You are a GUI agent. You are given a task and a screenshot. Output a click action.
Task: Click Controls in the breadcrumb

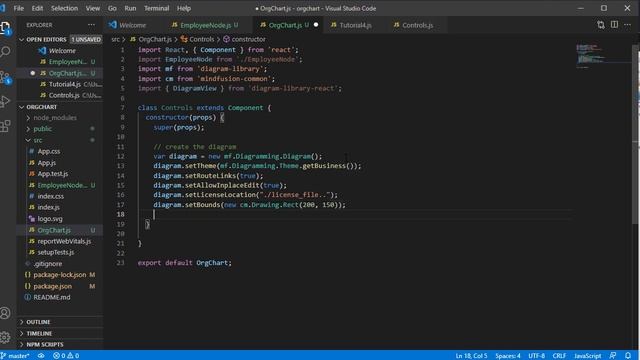click(x=202, y=39)
